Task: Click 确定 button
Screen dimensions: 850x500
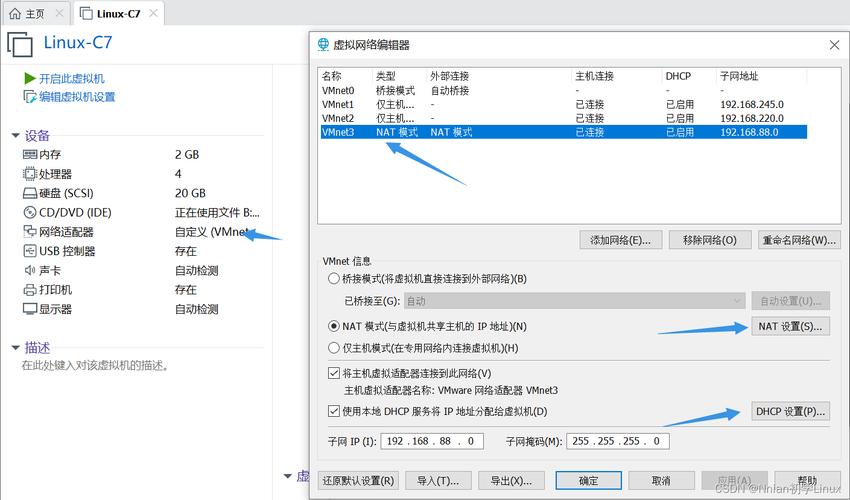Action: tap(589, 480)
